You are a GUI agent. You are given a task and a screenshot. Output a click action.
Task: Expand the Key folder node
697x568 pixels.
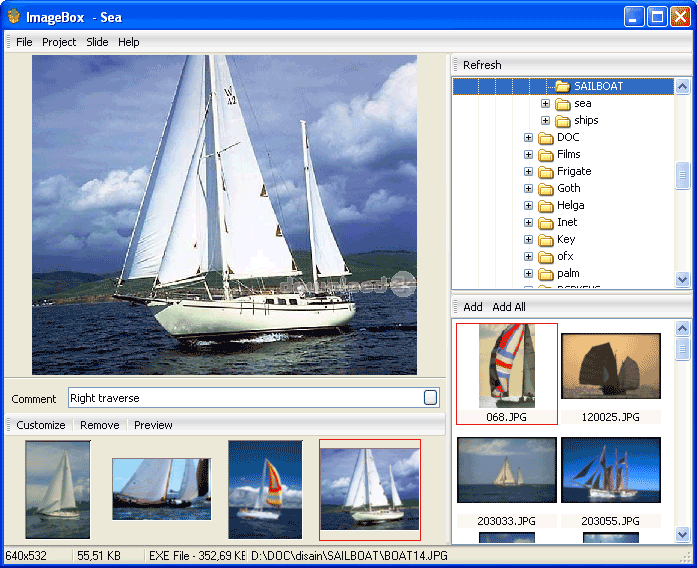click(528, 240)
